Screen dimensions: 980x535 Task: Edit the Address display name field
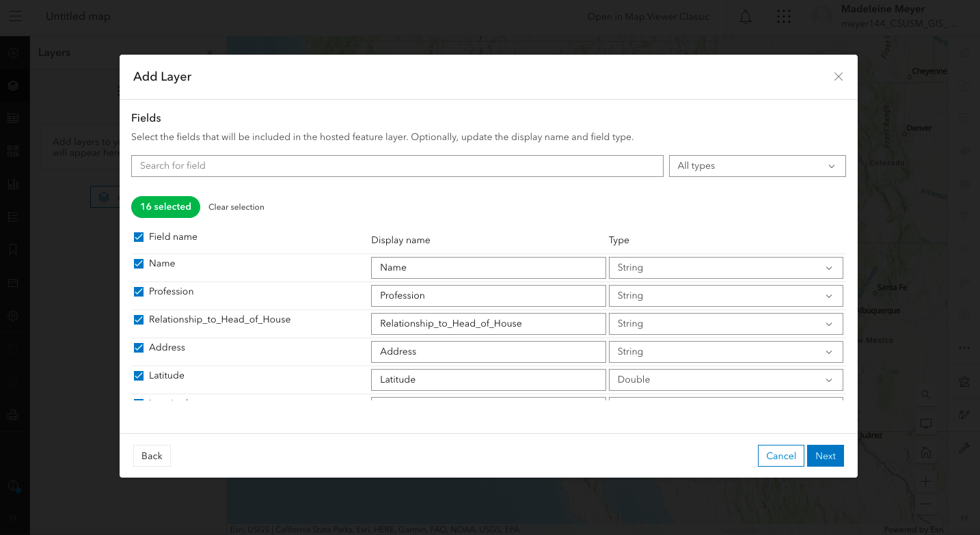pyautogui.click(x=489, y=352)
